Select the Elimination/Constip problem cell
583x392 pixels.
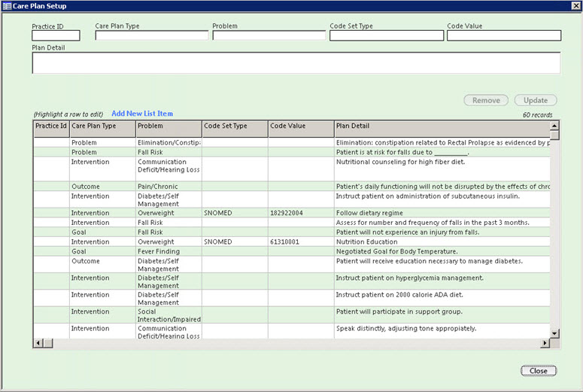tap(169, 142)
